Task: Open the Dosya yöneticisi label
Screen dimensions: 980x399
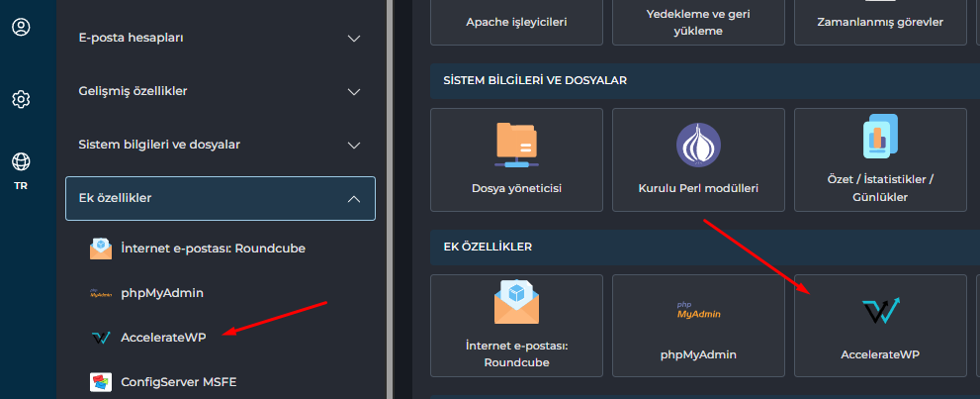Action: pos(516,187)
